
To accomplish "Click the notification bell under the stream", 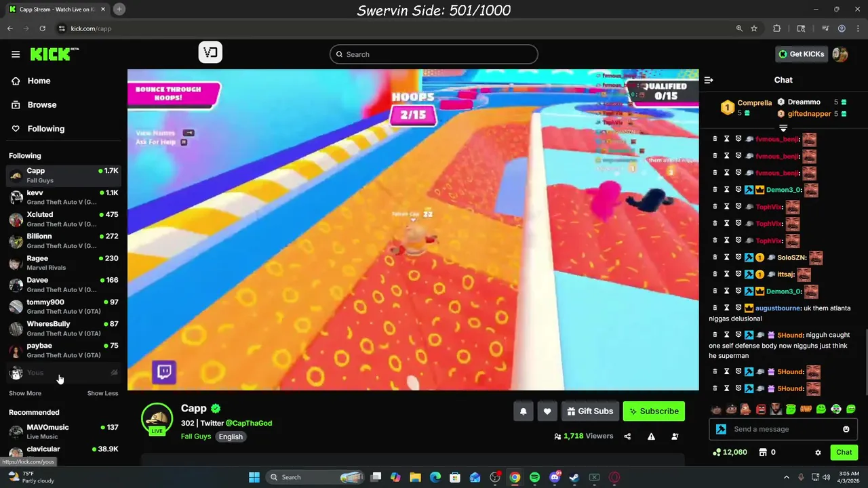I will point(523,411).
